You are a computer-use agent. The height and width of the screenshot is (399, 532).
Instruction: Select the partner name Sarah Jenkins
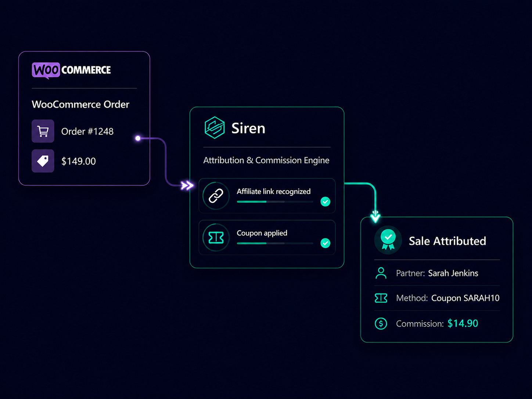tap(453, 273)
